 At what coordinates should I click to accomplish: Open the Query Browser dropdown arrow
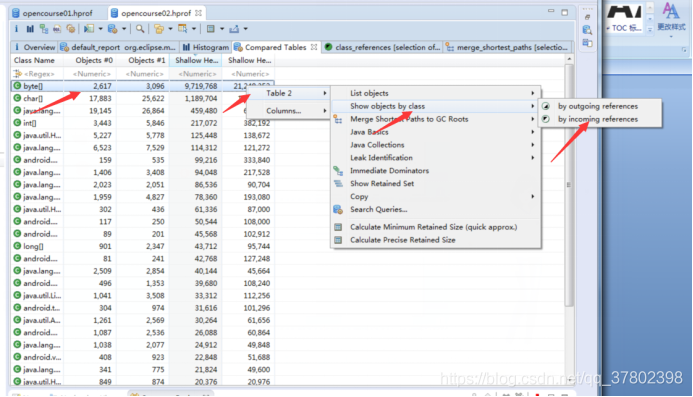coord(124,29)
